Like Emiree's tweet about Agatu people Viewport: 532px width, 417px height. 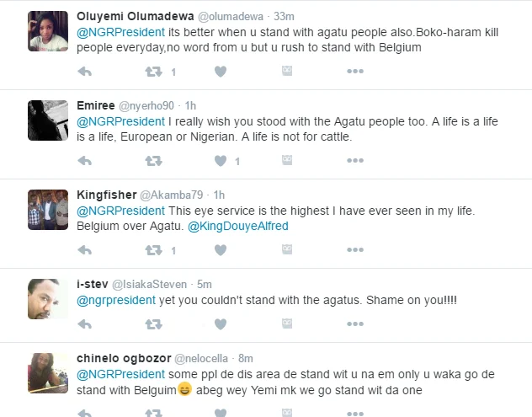click(221, 161)
